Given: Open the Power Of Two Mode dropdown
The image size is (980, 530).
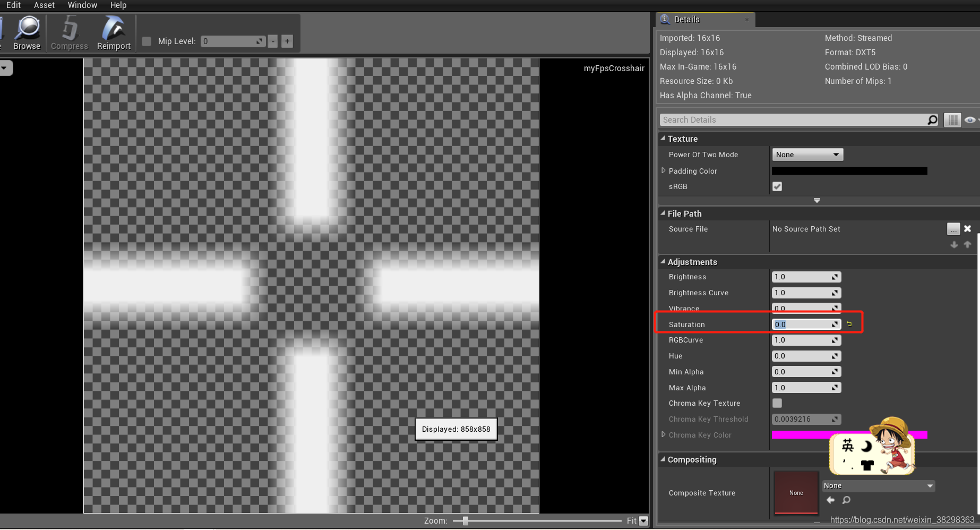Looking at the screenshot, I should point(807,155).
